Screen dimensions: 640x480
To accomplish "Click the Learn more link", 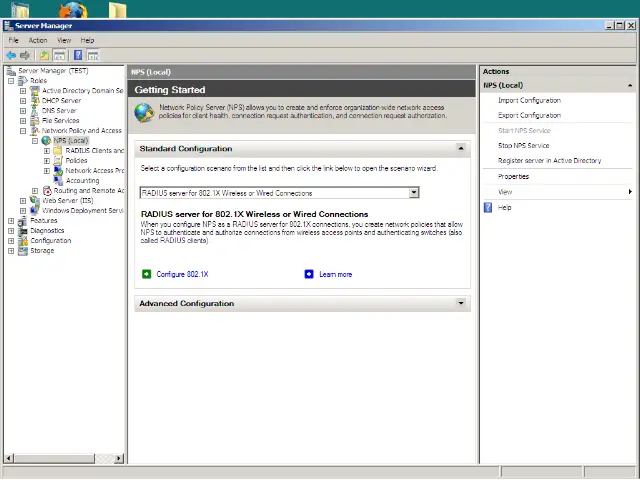I will pos(335,273).
